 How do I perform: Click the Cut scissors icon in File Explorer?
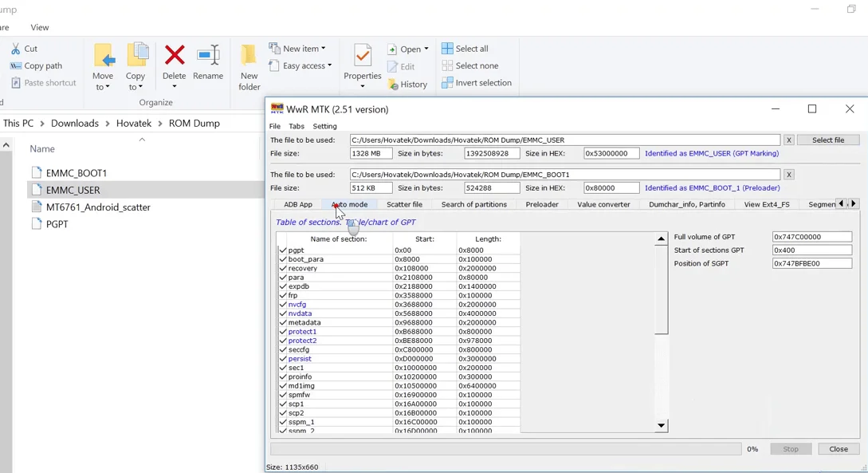click(15, 49)
